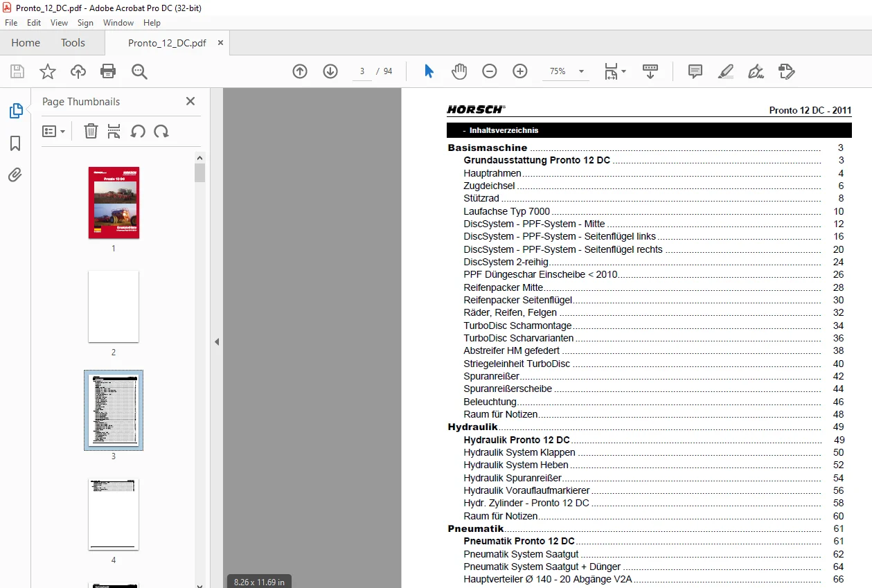This screenshot has width=872, height=588.
Task: Select page 1 cover thumbnail
Action: [114, 202]
